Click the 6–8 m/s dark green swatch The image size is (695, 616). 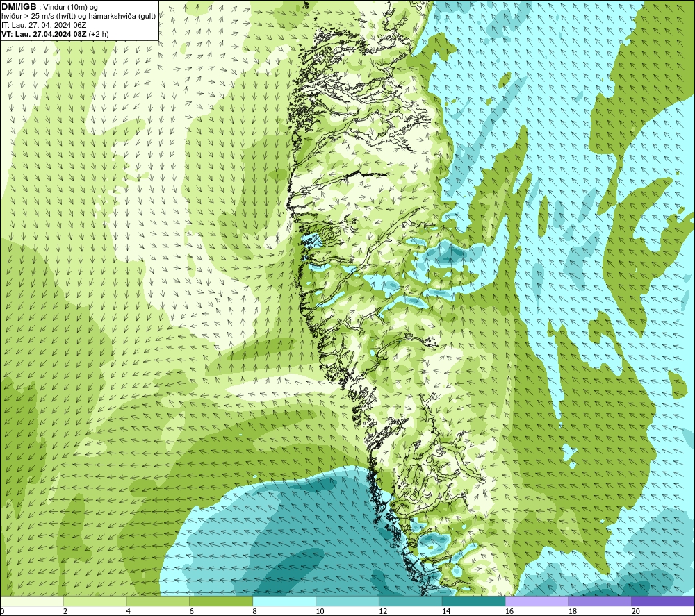(221, 601)
